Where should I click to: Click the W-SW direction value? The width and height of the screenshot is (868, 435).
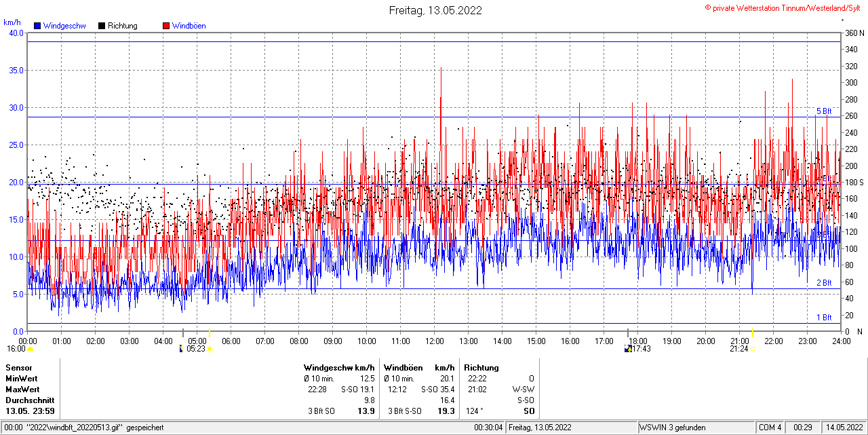pos(524,390)
